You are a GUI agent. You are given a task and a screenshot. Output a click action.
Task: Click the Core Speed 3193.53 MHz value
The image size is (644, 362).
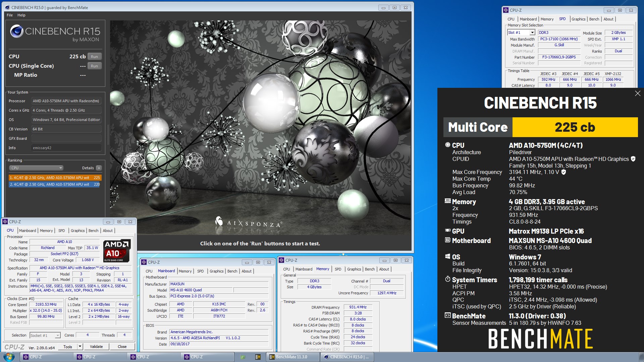pos(46,305)
